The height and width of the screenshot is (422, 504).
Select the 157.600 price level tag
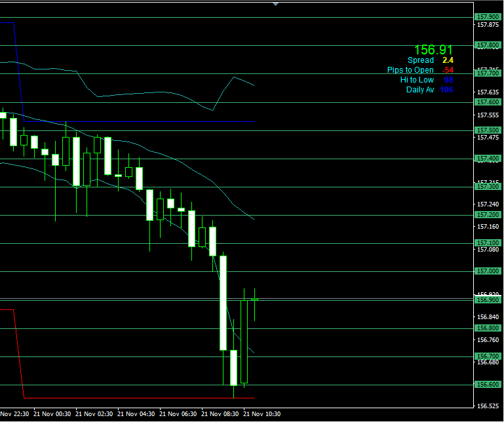pos(486,102)
